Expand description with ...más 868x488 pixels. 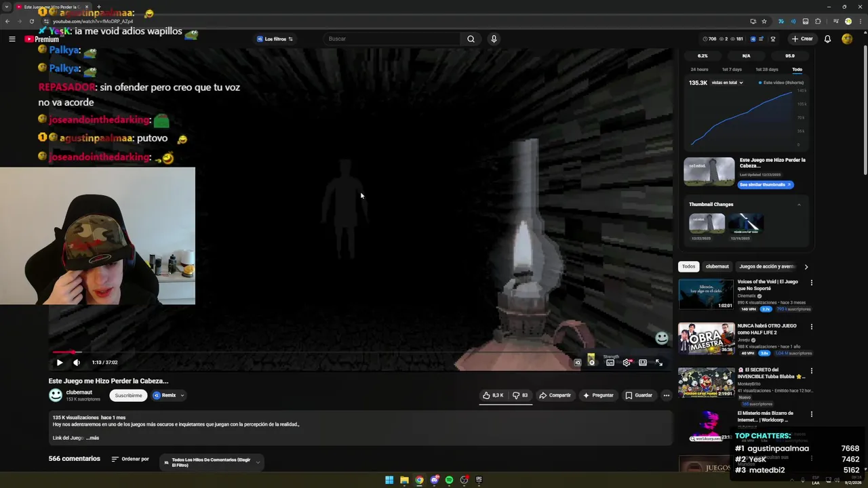click(92, 438)
